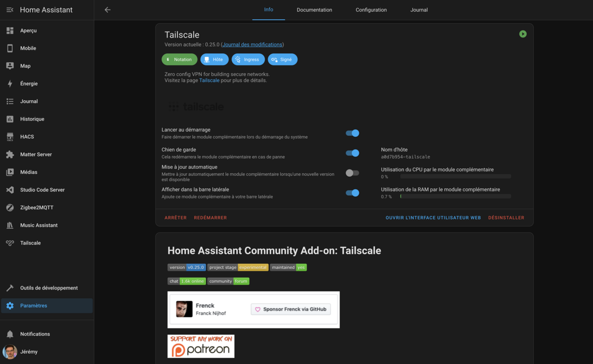The height and width of the screenshot is (364, 593).
Task: Toggle Afficher dans la barre latérale switch
Action: (352, 193)
